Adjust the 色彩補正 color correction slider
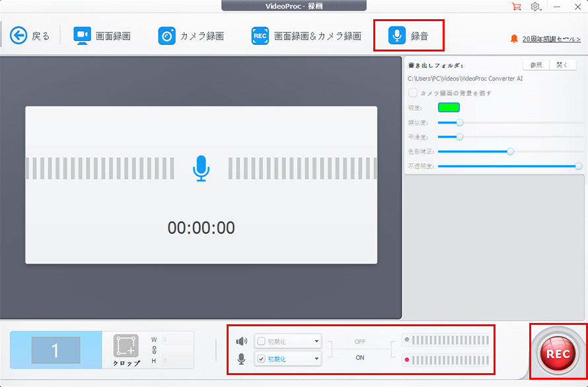The width and height of the screenshot is (588, 387). (x=510, y=151)
